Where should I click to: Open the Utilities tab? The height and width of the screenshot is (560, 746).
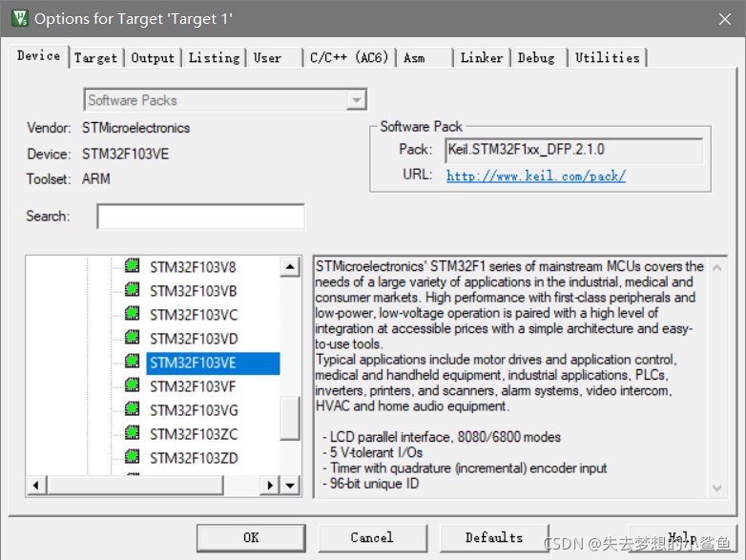[x=607, y=58]
